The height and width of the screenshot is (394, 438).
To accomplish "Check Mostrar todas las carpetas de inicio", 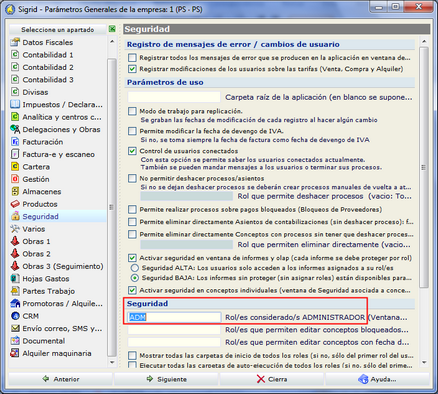I will (132, 355).
